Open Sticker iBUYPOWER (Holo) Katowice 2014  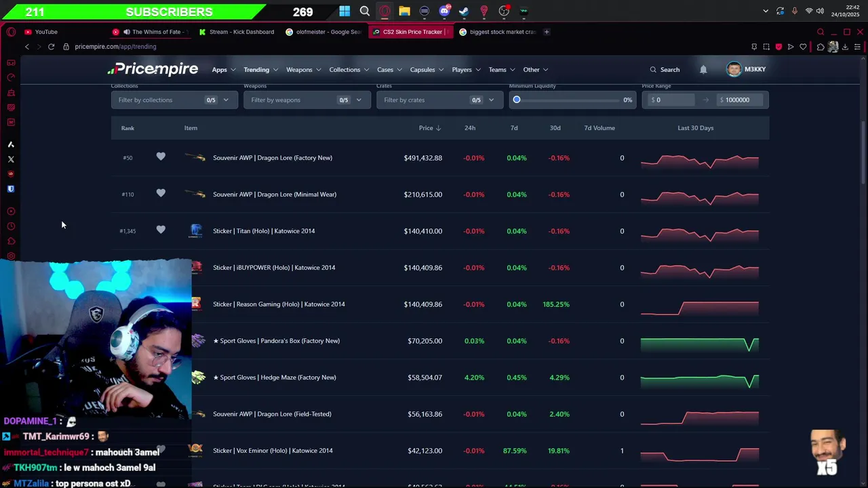pyautogui.click(x=274, y=268)
